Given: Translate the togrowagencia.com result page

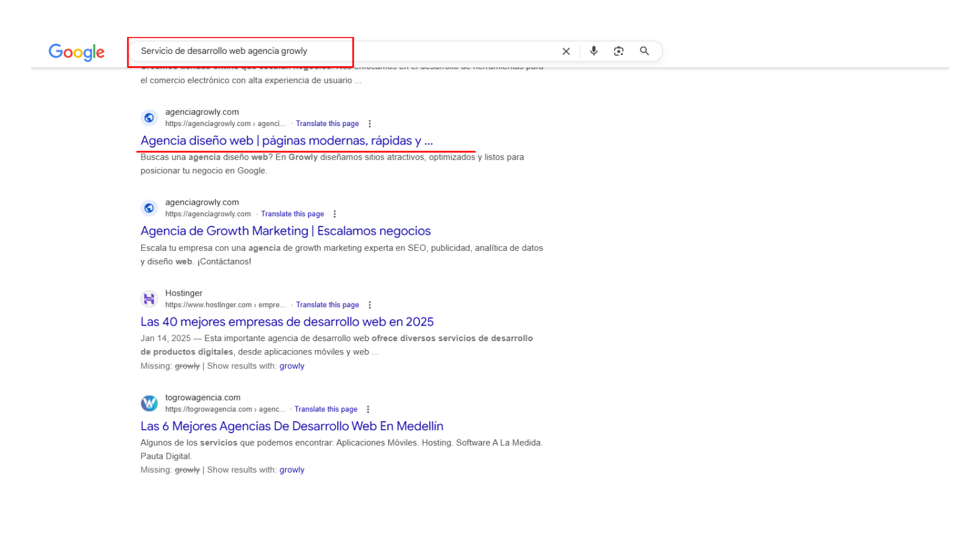Looking at the screenshot, I should [326, 409].
